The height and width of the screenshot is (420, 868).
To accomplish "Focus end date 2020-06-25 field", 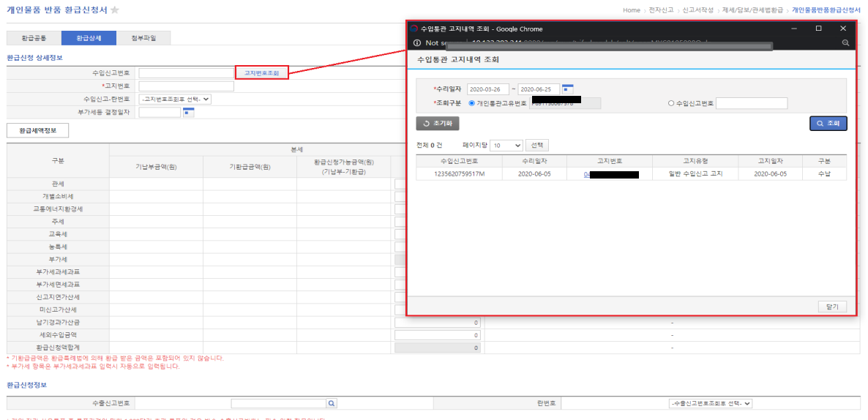I will 539,89.
